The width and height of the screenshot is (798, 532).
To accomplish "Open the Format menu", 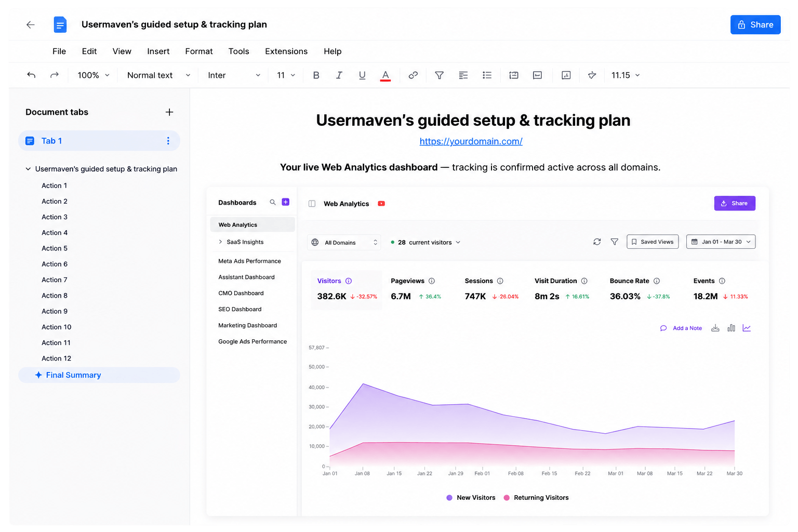I will (x=199, y=51).
